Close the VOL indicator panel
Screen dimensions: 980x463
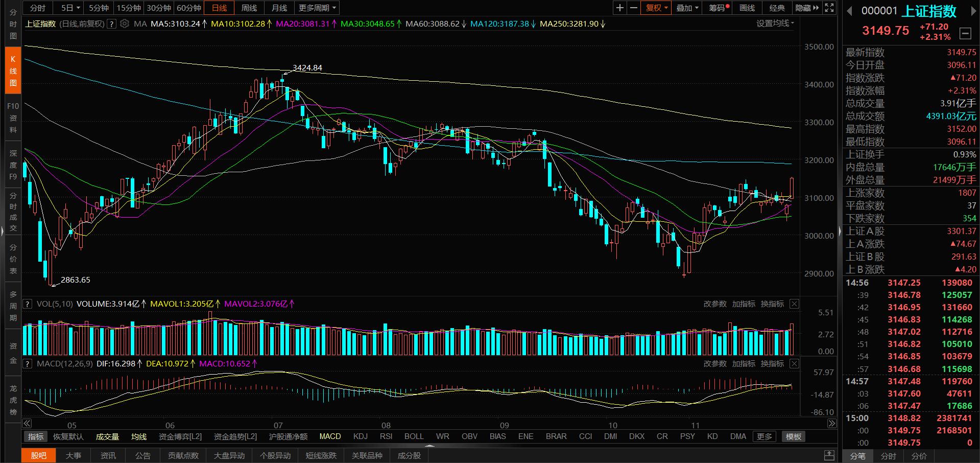point(794,304)
